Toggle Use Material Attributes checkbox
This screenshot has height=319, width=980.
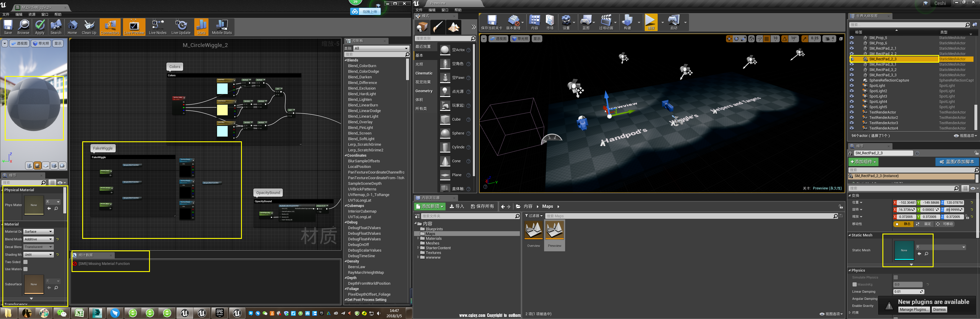click(25, 269)
